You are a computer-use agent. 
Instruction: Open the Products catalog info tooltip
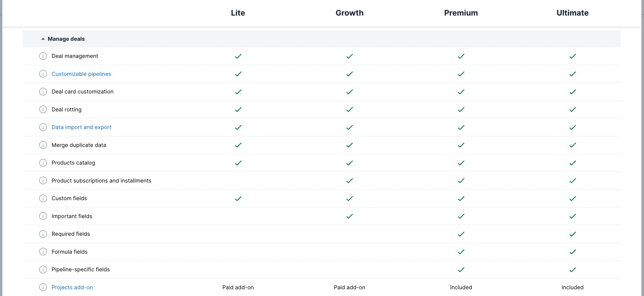pos(43,163)
